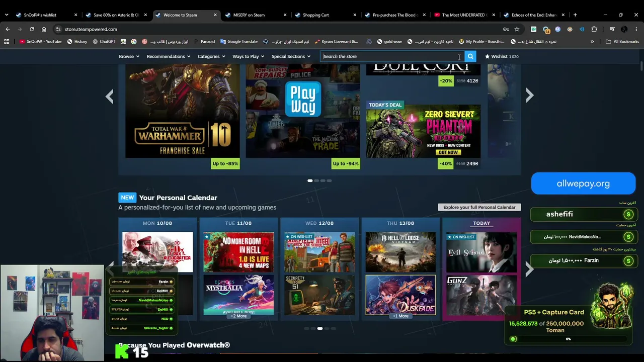Bookmark this page with the star icon
644x362 pixels.
click(517, 29)
